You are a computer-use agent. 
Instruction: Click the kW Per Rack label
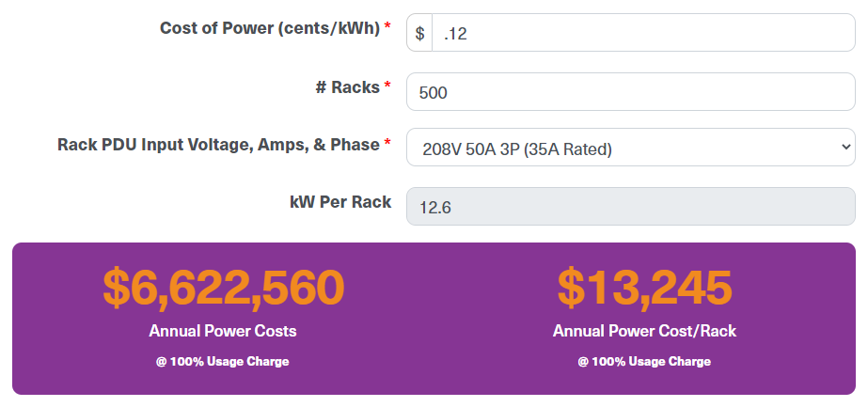340,202
